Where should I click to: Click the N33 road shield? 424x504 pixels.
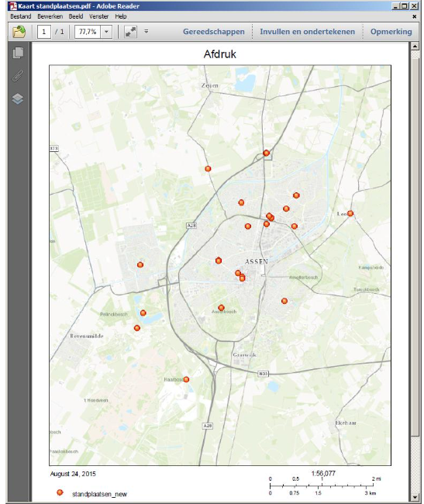tap(263, 374)
